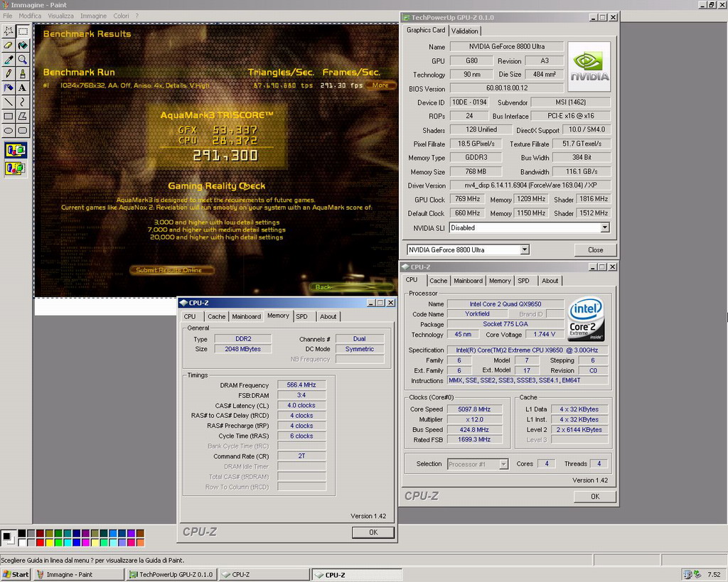Pick the bright green color swatch
728x582 pixels.
(58, 542)
